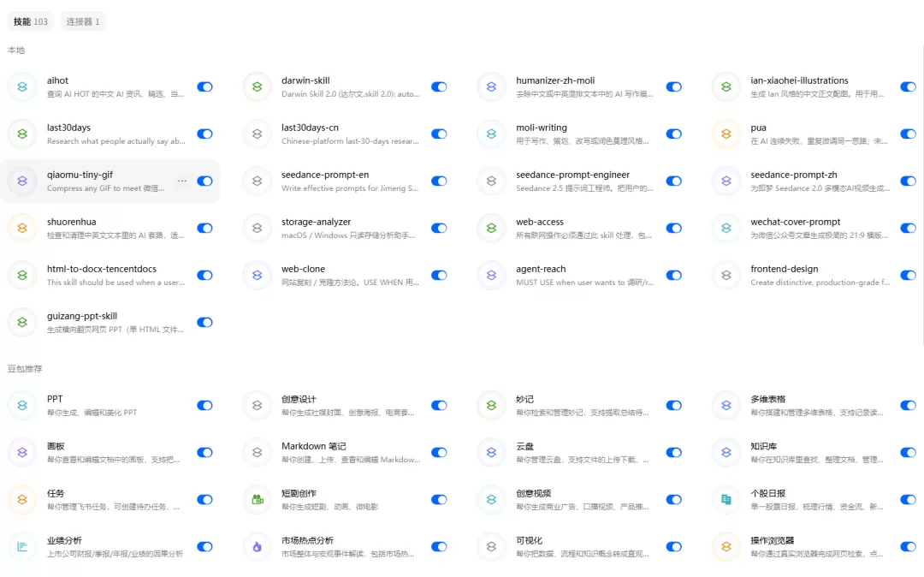Screen dimensions: 924x577
Task: Click the frontend-design icon
Action: 726,276
